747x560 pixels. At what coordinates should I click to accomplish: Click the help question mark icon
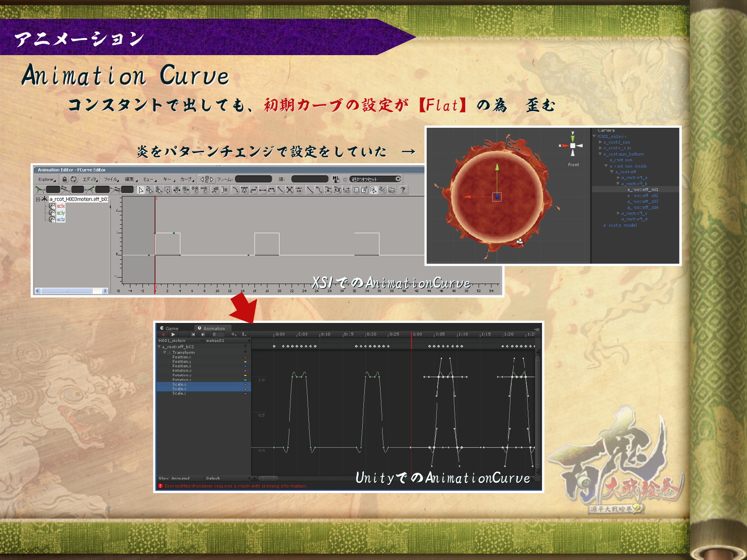[403, 190]
